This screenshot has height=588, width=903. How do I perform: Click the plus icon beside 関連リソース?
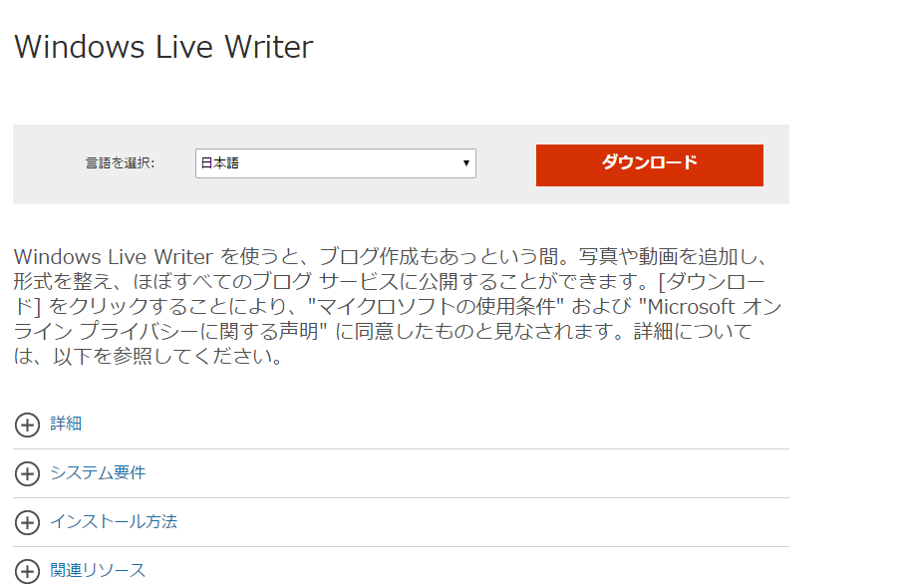click(x=27, y=571)
